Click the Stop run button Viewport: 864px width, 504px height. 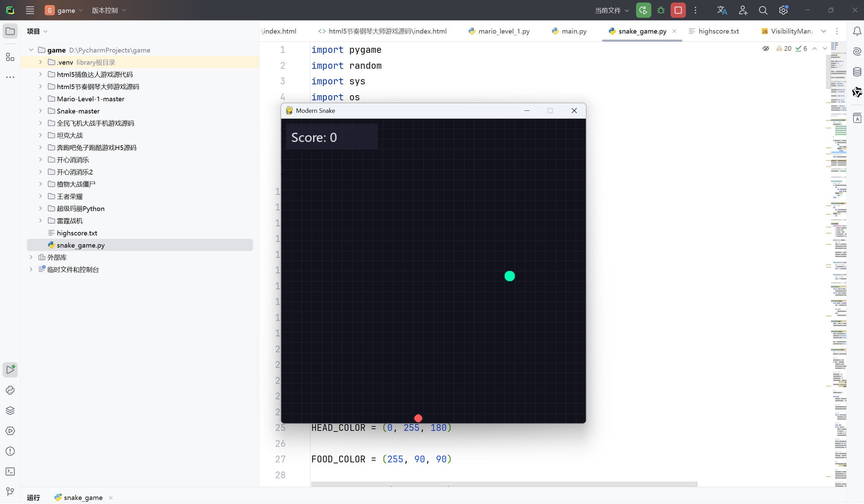(678, 10)
